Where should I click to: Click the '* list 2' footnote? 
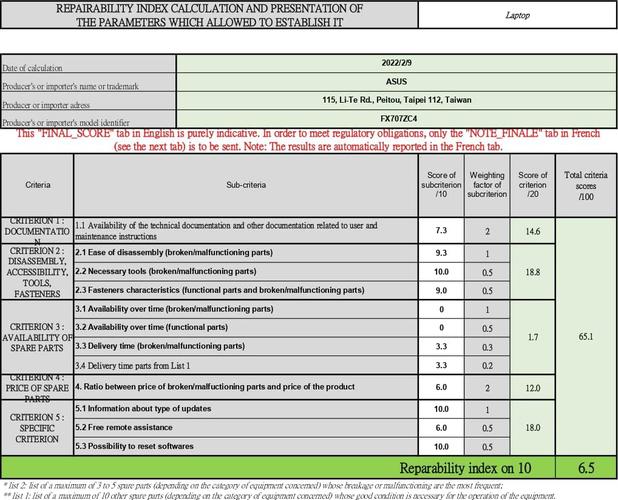click(x=253, y=486)
